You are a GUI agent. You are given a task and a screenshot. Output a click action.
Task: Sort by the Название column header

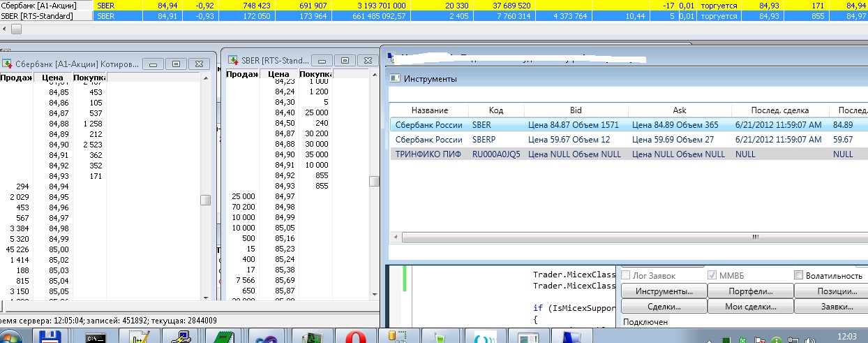pos(429,110)
